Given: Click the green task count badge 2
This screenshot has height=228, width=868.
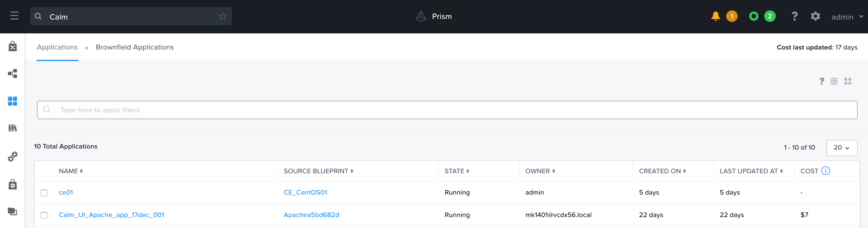Looking at the screenshot, I should pyautogui.click(x=770, y=16).
